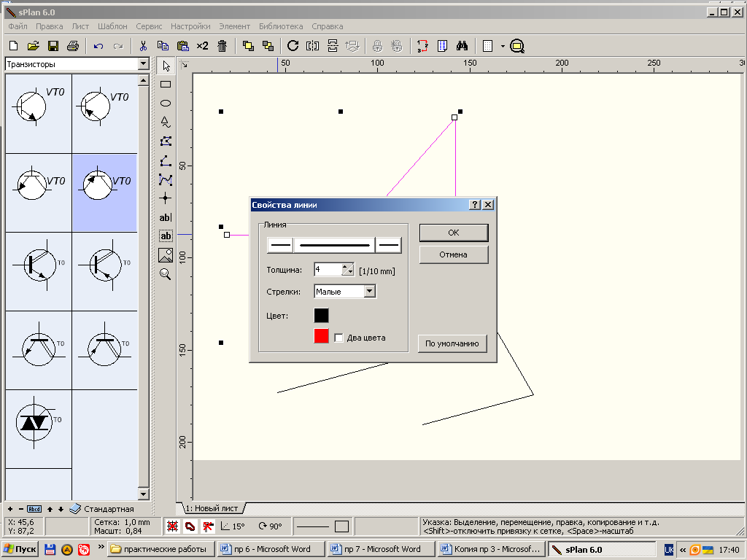
Task: Switch to пр 6 - Microsoft Word
Action: [271, 549]
